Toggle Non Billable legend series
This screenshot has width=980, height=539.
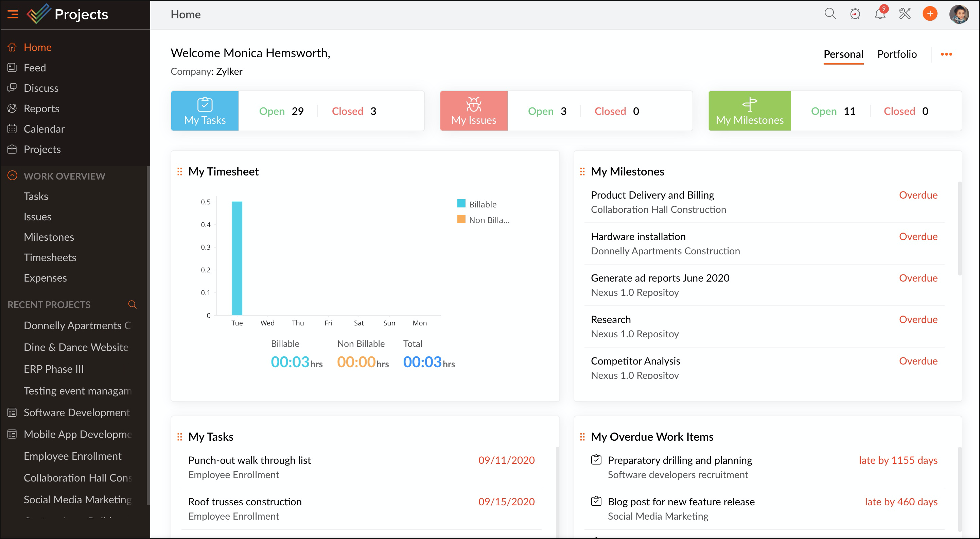(x=489, y=220)
